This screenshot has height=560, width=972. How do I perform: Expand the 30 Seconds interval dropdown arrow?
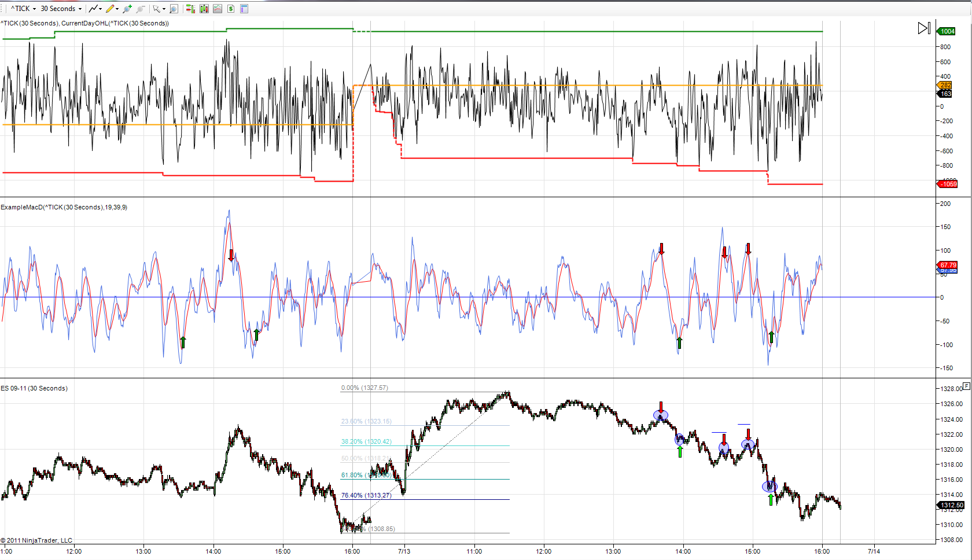80,9
